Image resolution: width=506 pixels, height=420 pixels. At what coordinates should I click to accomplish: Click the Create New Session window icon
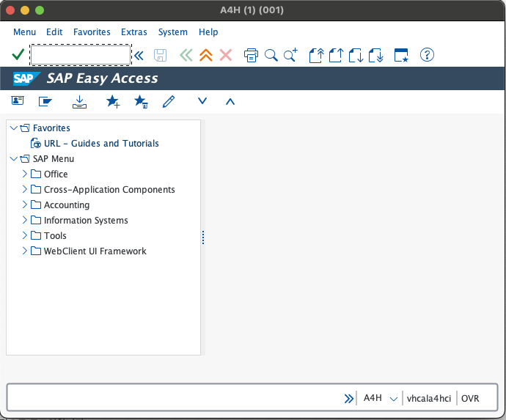(x=401, y=55)
